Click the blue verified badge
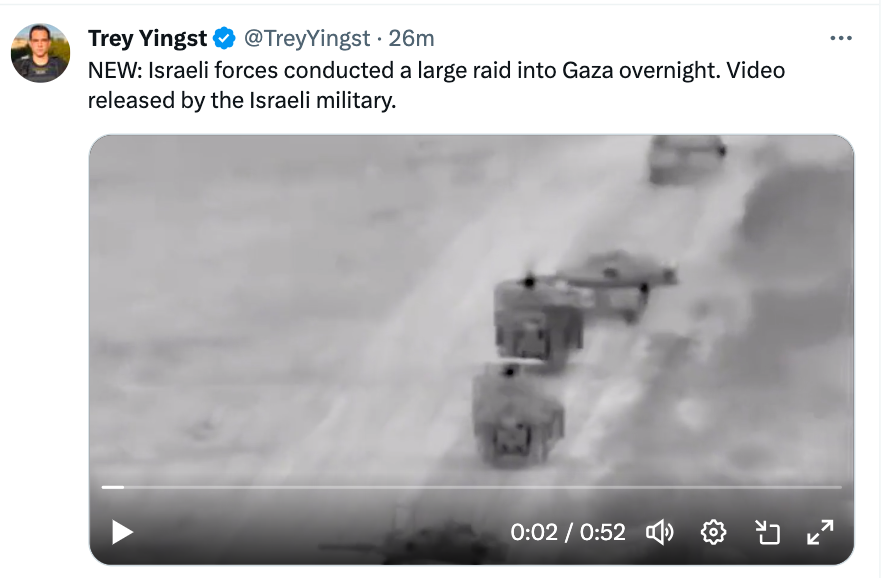883x578 pixels. (224, 38)
